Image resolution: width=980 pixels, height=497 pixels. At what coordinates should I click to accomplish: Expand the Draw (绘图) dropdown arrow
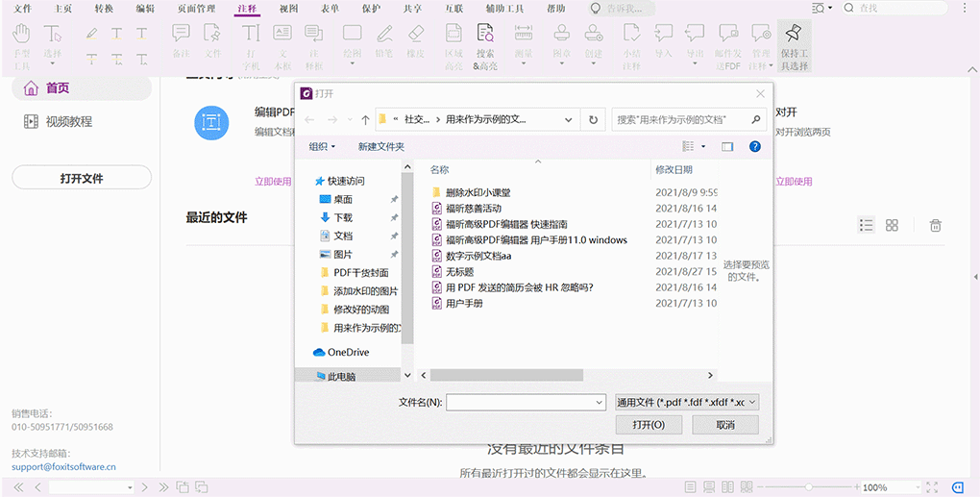coord(353,63)
